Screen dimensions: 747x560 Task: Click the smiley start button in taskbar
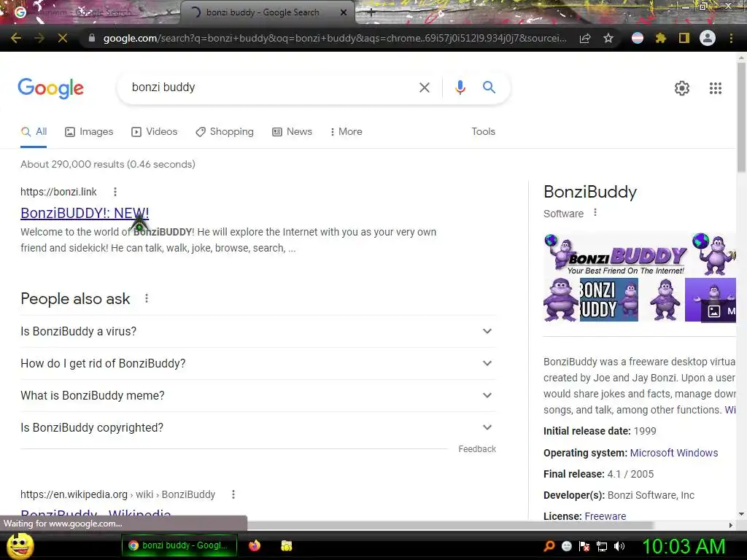click(20, 546)
